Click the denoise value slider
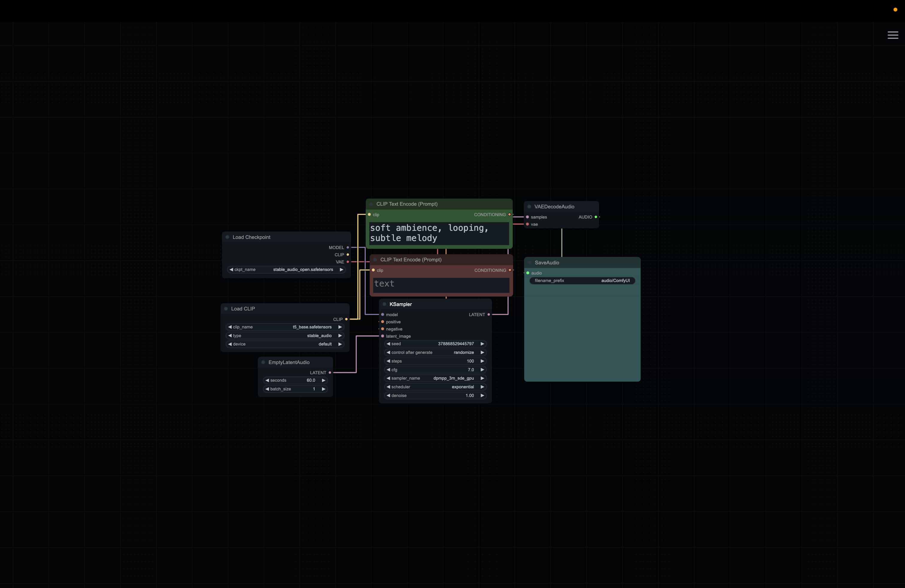 click(435, 395)
